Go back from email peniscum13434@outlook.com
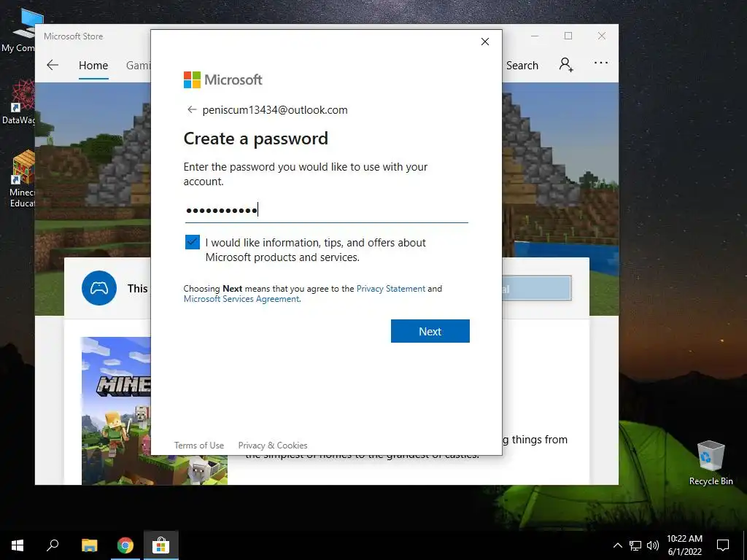Screen dimensions: 747x560 pyautogui.click(x=192, y=110)
